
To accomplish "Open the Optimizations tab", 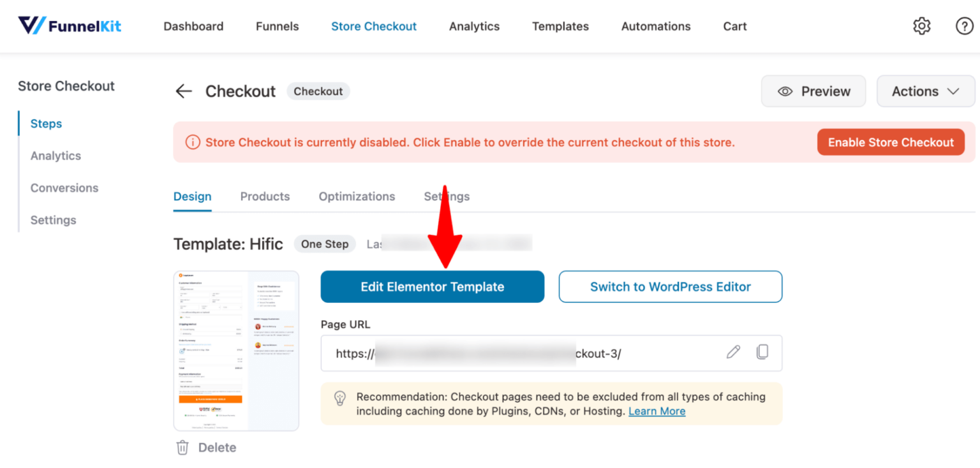I will [x=357, y=196].
